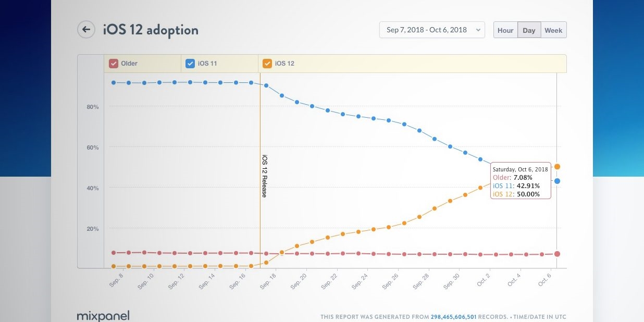644x322 pixels.
Task: Click the dropdown chevron beside the date range
Action: 477,30
